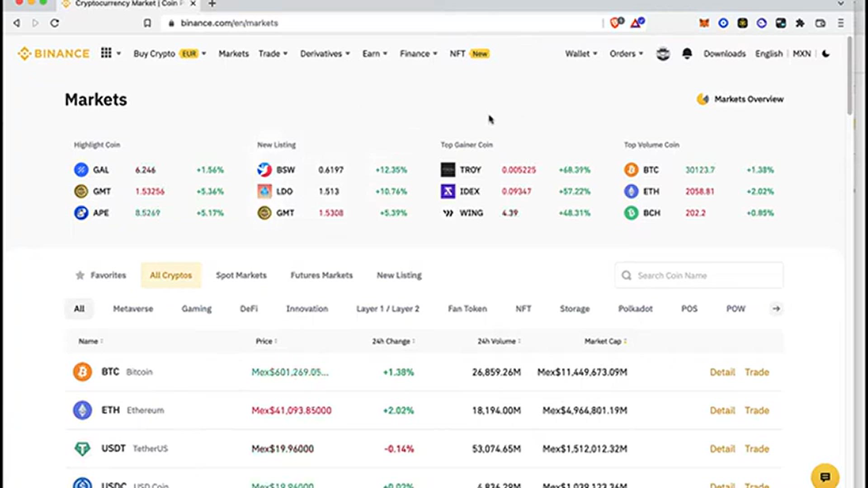Open the Markets nav item
The height and width of the screenshot is (488, 868).
point(234,54)
